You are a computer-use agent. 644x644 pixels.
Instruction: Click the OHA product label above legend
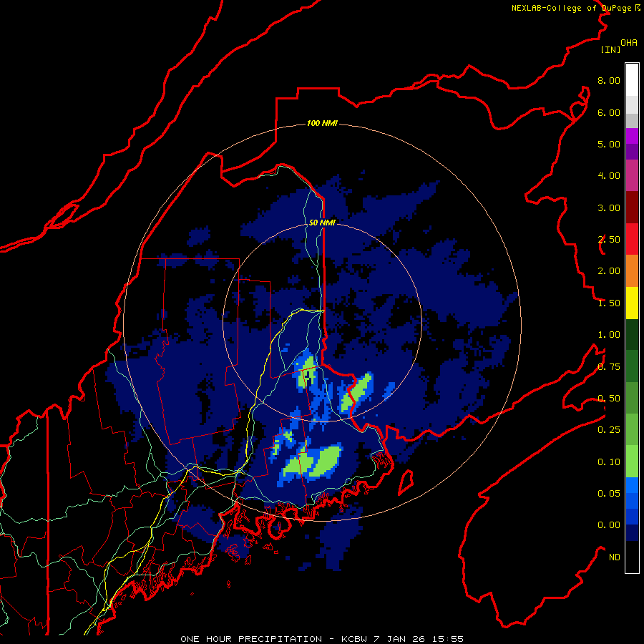pos(629,43)
